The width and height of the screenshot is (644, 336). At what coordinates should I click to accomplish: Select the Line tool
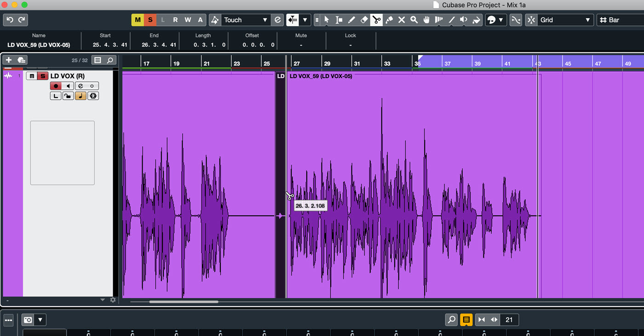point(451,20)
